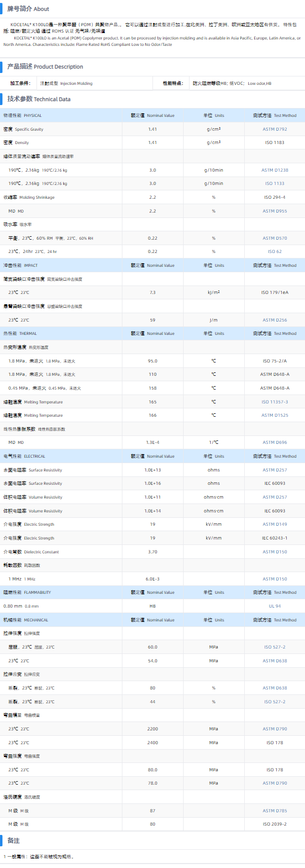305x868 pixels.
Task: Open the ASTM D570 water absorption link
Action: tap(274, 238)
